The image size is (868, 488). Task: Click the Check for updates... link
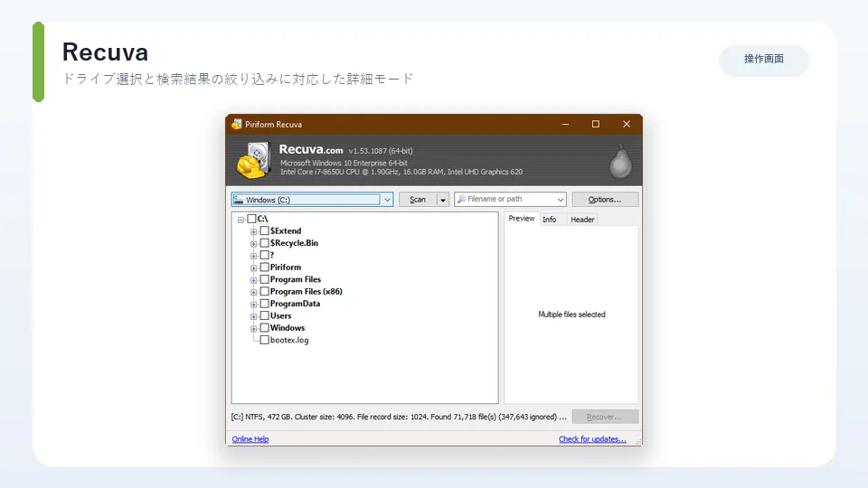coord(592,439)
